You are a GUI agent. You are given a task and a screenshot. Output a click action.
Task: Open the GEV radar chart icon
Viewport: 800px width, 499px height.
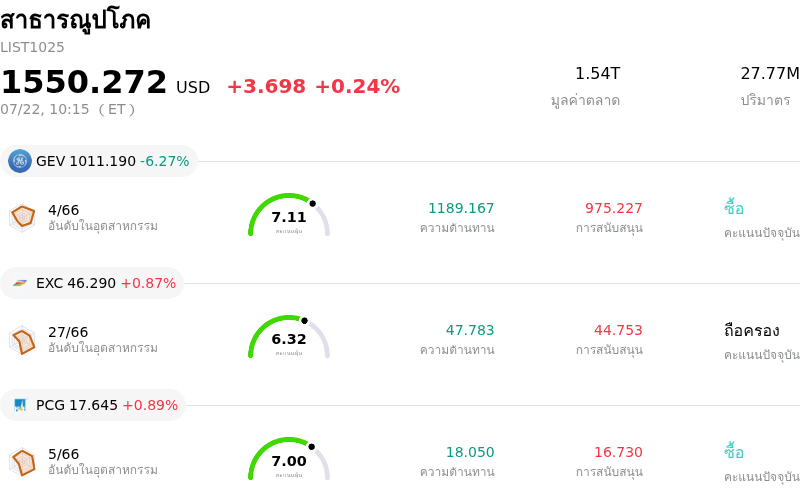pos(23,218)
